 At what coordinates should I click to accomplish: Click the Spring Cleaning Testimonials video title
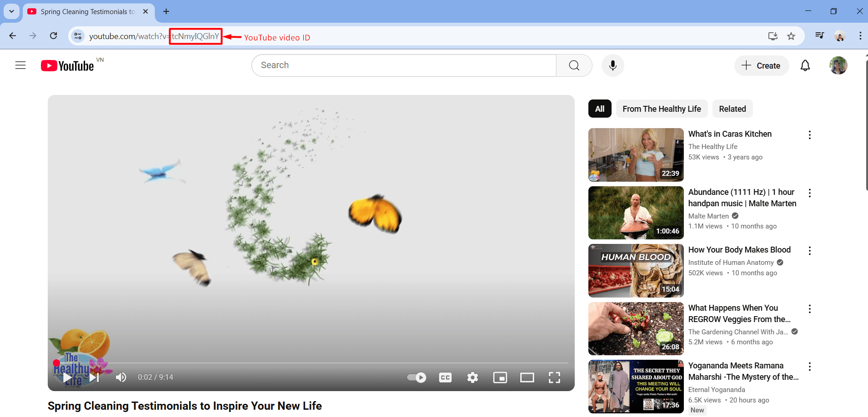tap(185, 406)
